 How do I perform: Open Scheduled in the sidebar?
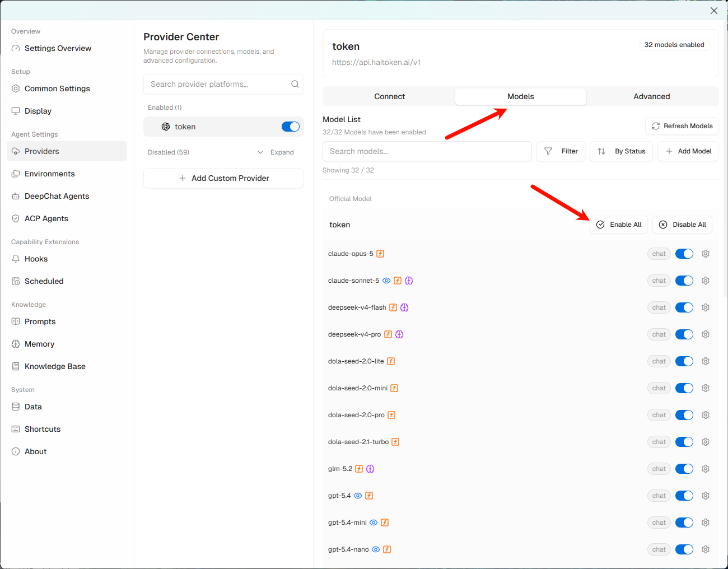tap(67, 281)
